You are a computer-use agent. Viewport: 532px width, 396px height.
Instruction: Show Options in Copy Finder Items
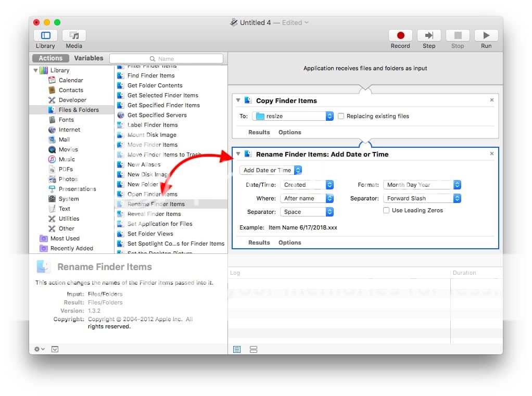(x=290, y=132)
